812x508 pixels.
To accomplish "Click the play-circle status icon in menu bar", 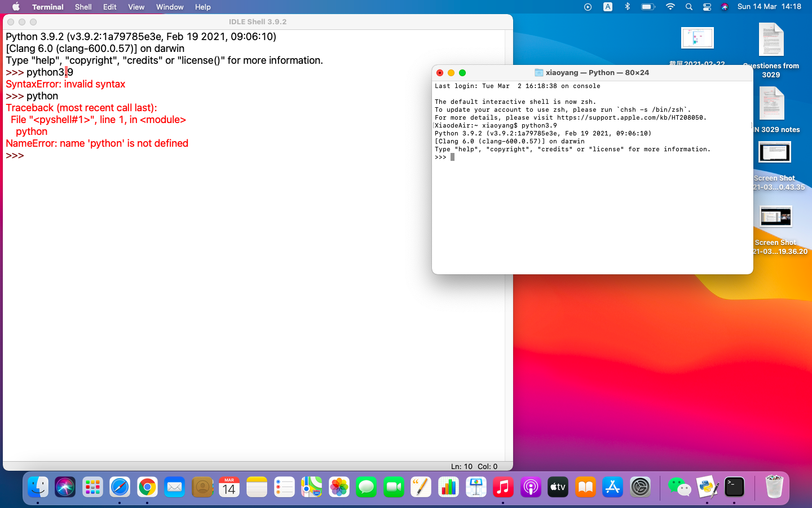I will (x=588, y=7).
